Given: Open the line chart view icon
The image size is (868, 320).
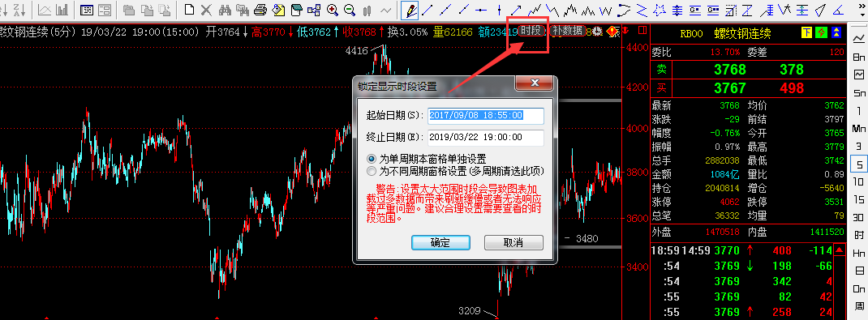Looking at the screenshot, I should click(x=45, y=10).
